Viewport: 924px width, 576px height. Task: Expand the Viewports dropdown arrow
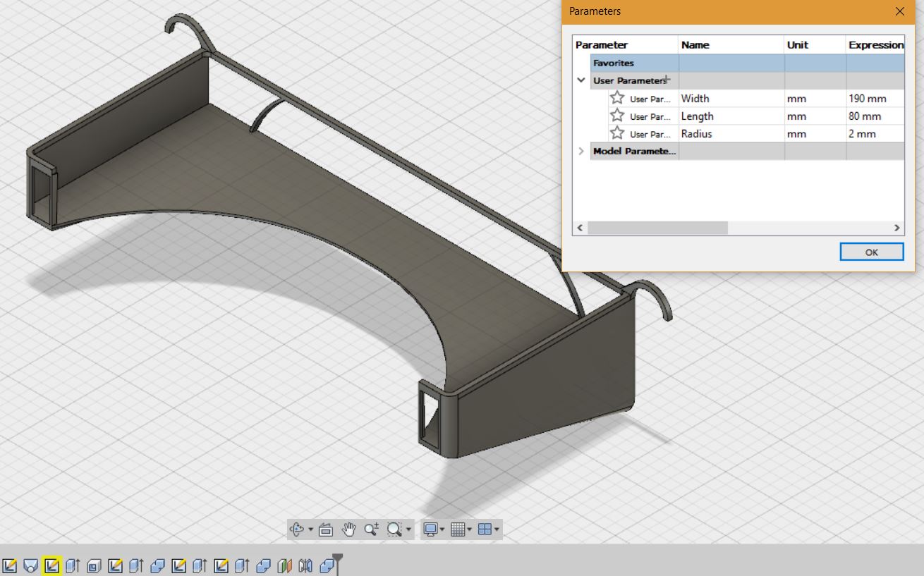click(x=497, y=529)
